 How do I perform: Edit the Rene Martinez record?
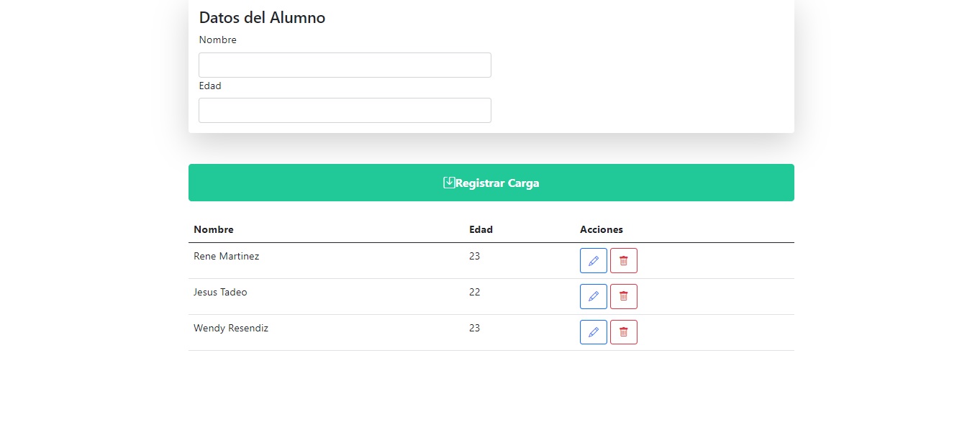pyautogui.click(x=593, y=260)
